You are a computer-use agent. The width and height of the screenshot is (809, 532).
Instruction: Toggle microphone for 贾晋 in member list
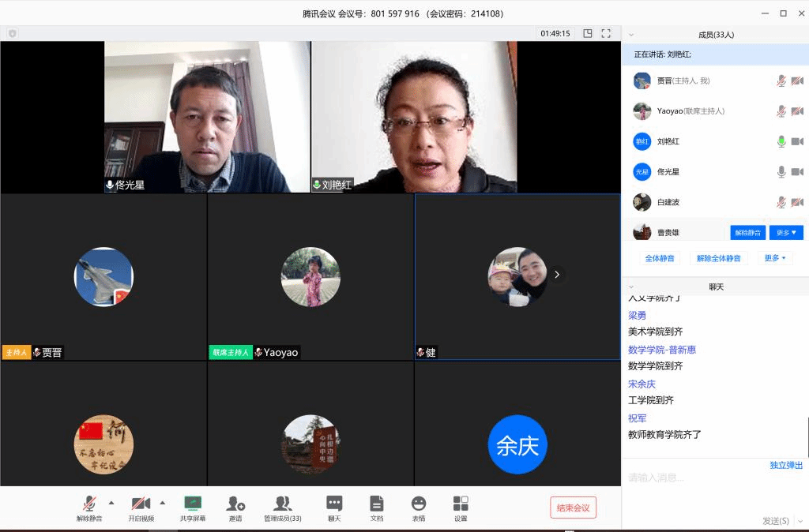tap(781, 81)
